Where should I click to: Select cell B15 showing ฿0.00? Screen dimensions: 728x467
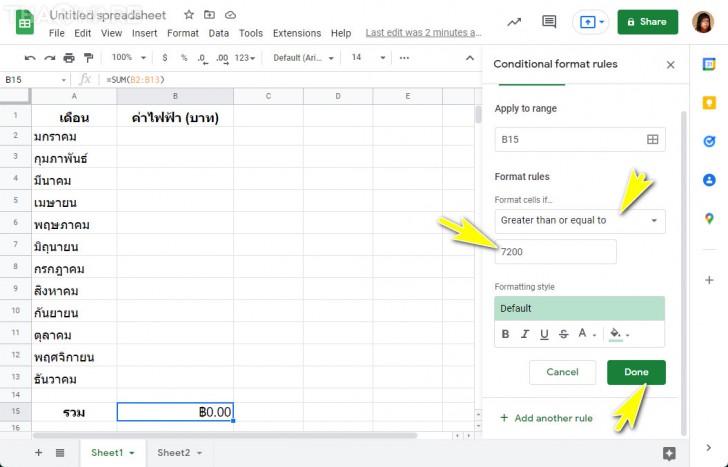pyautogui.click(x=175, y=412)
